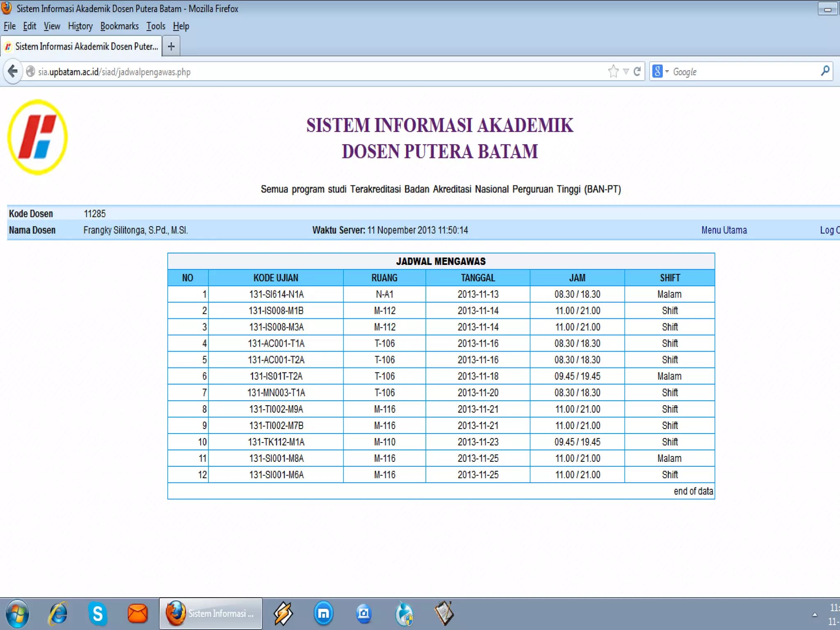Click the Menu Utama link
This screenshot has width=840, height=630.
point(724,230)
